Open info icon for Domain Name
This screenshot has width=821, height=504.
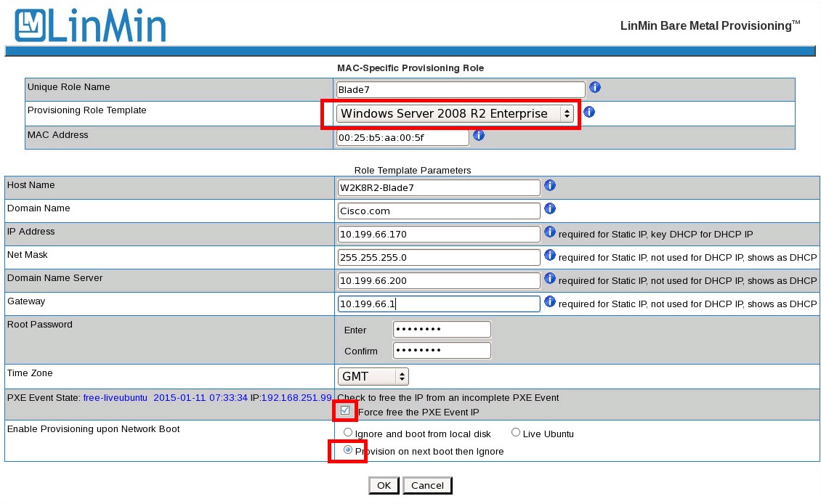point(550,208)
